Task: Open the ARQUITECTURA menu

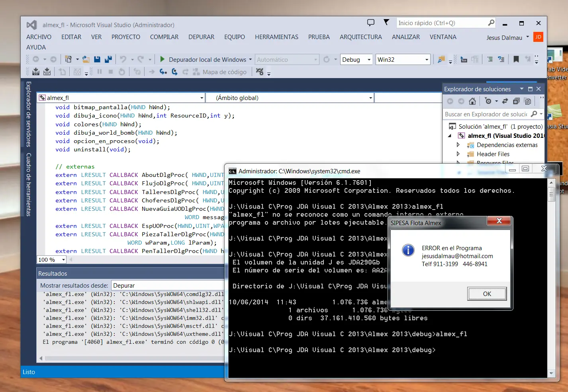Action: coord(360,37)
